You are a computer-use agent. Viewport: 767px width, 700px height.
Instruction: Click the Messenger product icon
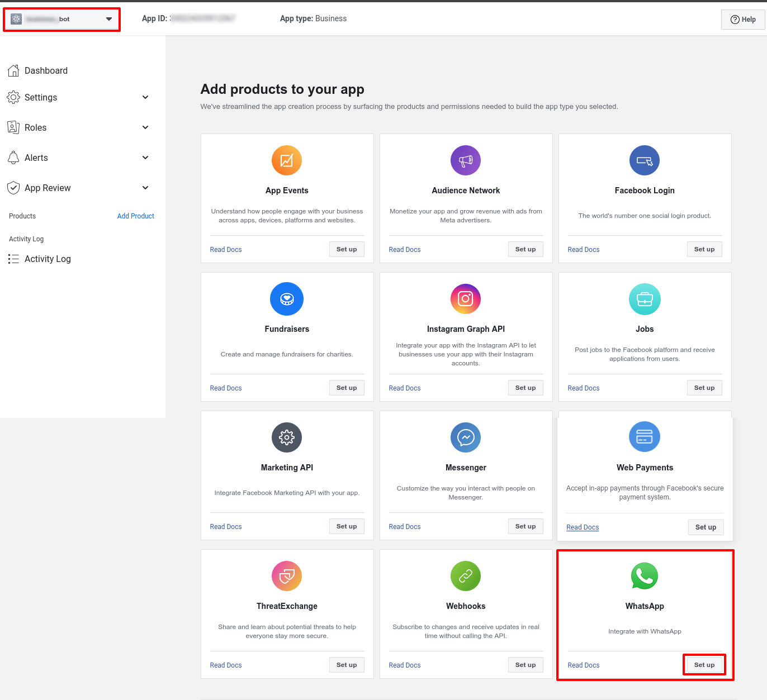point(466,437)
